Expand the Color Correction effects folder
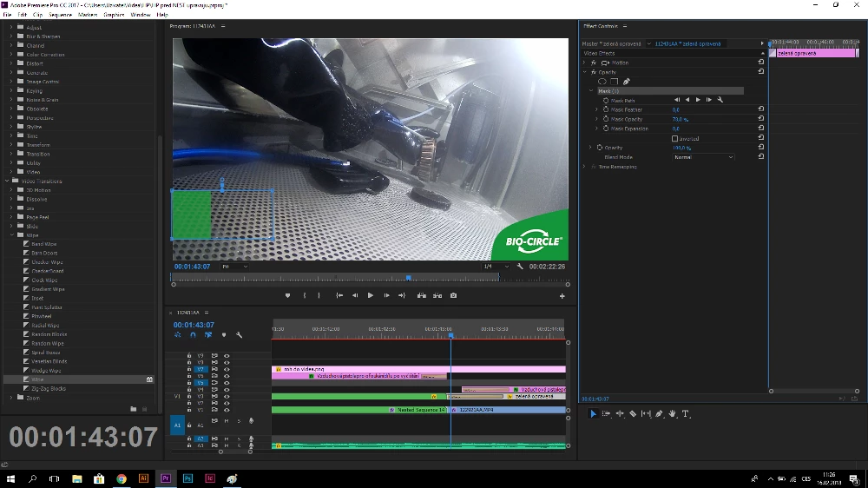The height and width of the screenshot is (488, 868). [11, 55]
